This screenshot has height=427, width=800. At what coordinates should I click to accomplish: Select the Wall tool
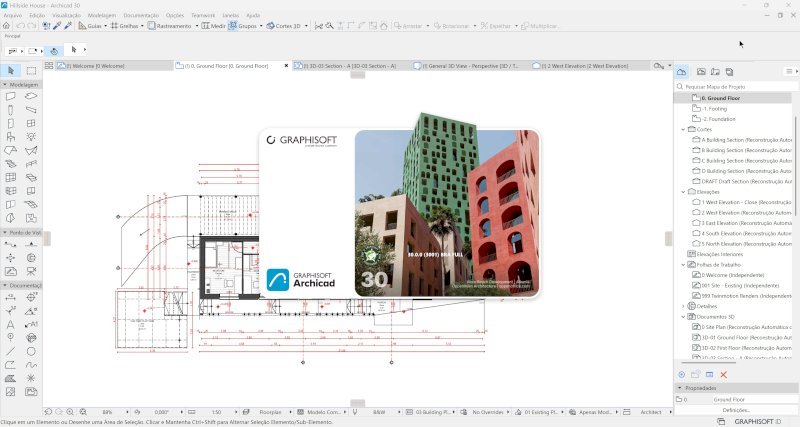[x=10, y=96]
